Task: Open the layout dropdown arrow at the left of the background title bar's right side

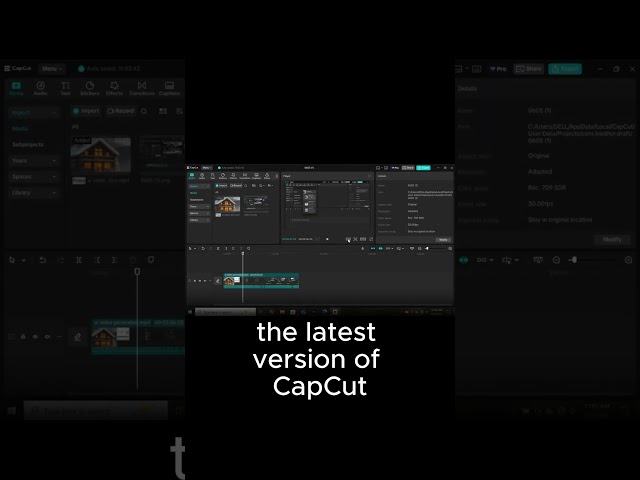Action: coord(467,69)
